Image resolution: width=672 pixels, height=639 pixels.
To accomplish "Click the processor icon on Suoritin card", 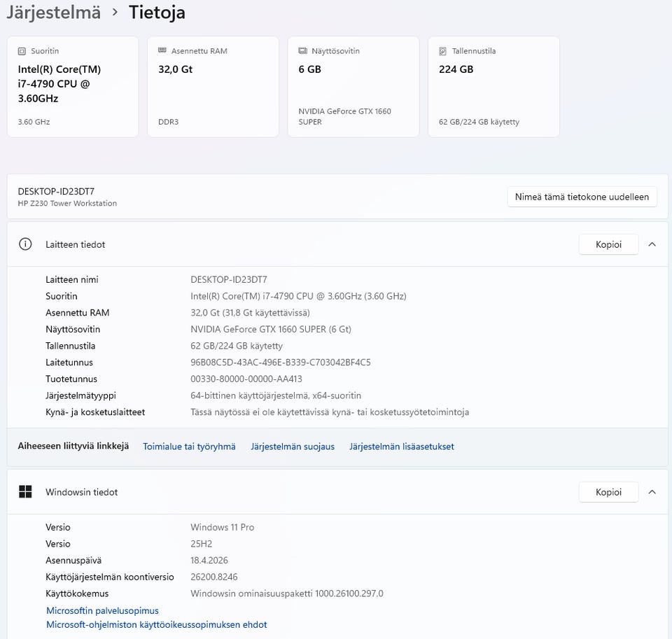I will pyautogui.click(x=22, y=51).
